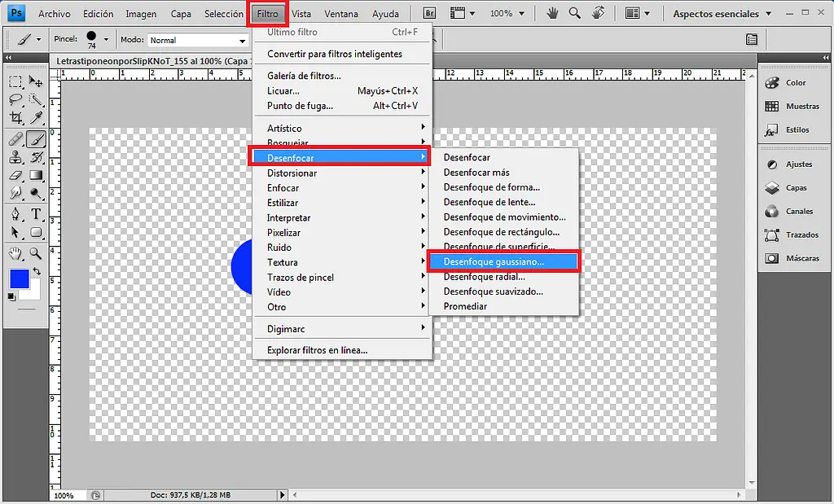This screenshot has height=504, width=834.
Task: Select the Rectangular Marquee tool
Action: (15, 81)
